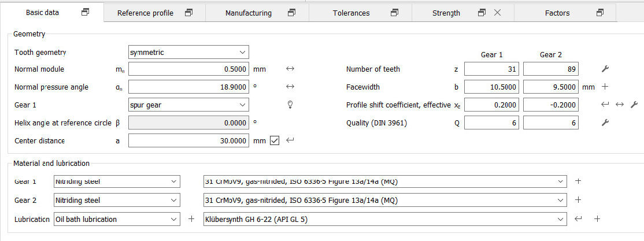The image size is (644, 241).
Task: Click Gear 1 Number of teeth field
Action: [492, 69]
